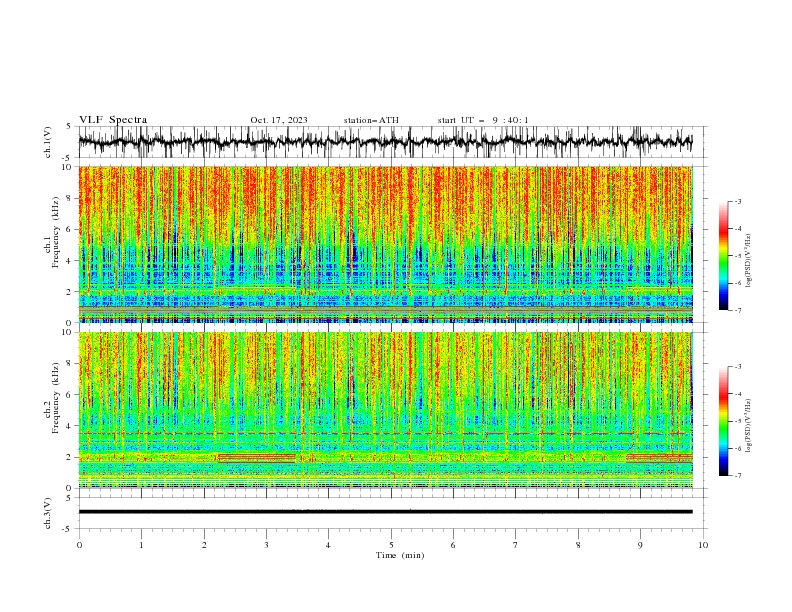Screen dimensions: 792x612
Task: Click the ch.1 spectrogram plot
Action: click(386, 244)
